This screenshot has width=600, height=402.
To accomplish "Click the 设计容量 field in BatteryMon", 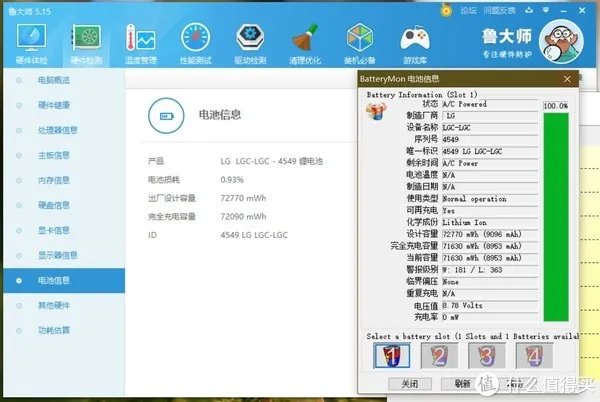I will pos(490,234).
